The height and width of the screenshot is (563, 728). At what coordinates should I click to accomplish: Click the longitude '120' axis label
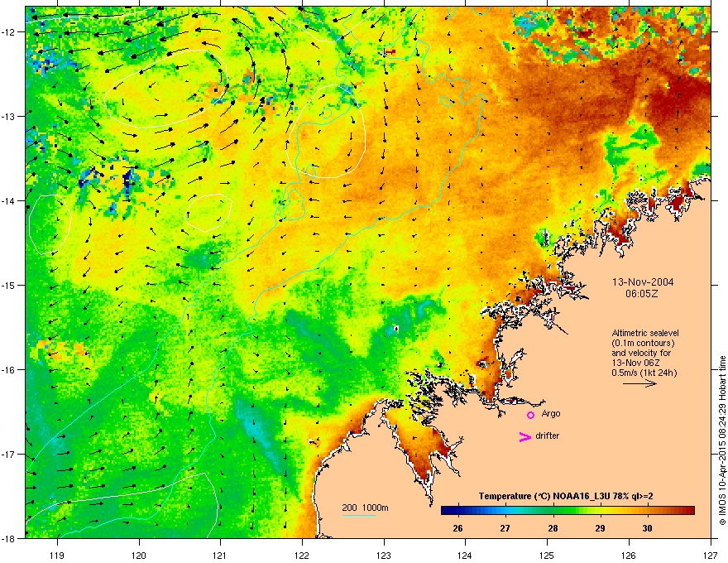139,555
